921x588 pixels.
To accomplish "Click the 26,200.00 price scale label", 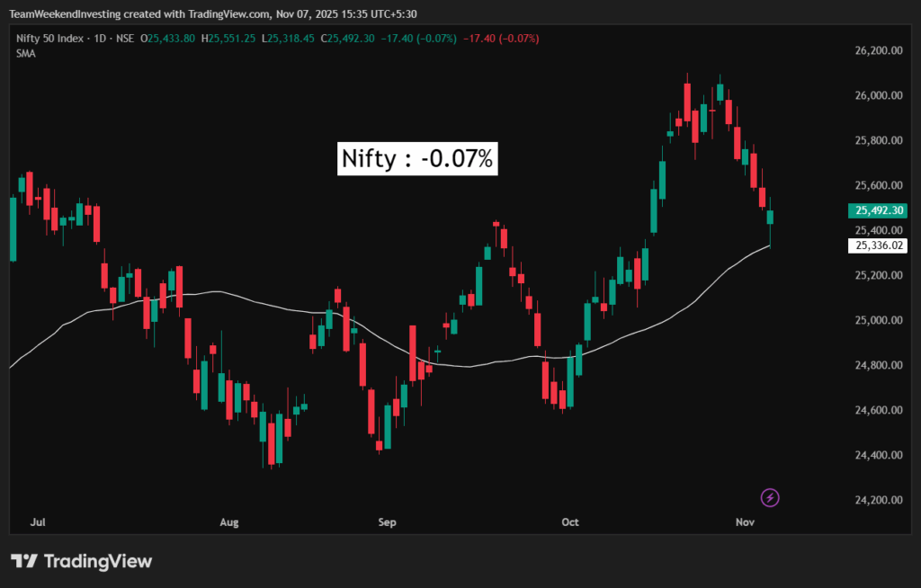I will pos(878,50).
